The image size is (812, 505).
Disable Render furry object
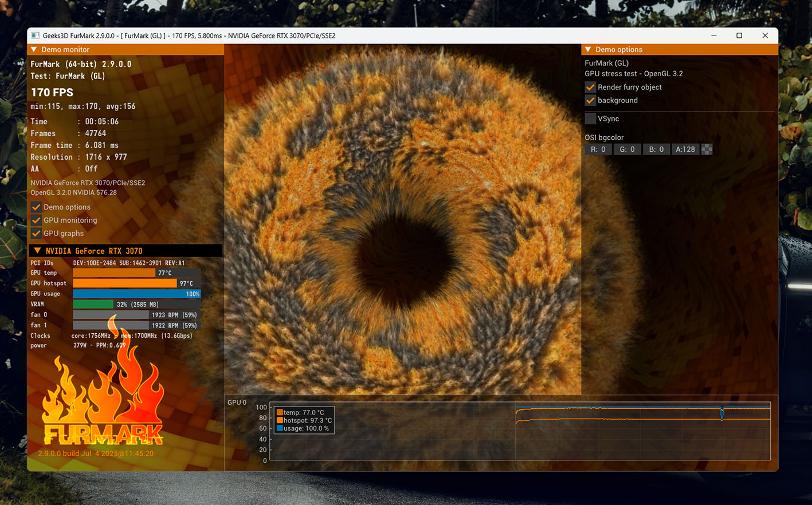click(590, 87)
